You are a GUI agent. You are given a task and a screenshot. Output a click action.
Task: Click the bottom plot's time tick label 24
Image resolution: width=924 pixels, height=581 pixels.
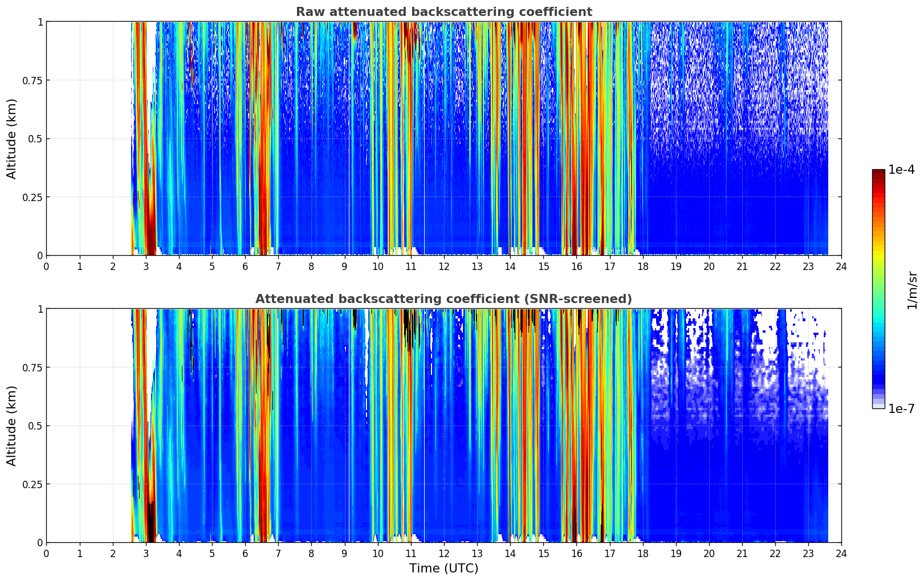click(x=841, y=553)
